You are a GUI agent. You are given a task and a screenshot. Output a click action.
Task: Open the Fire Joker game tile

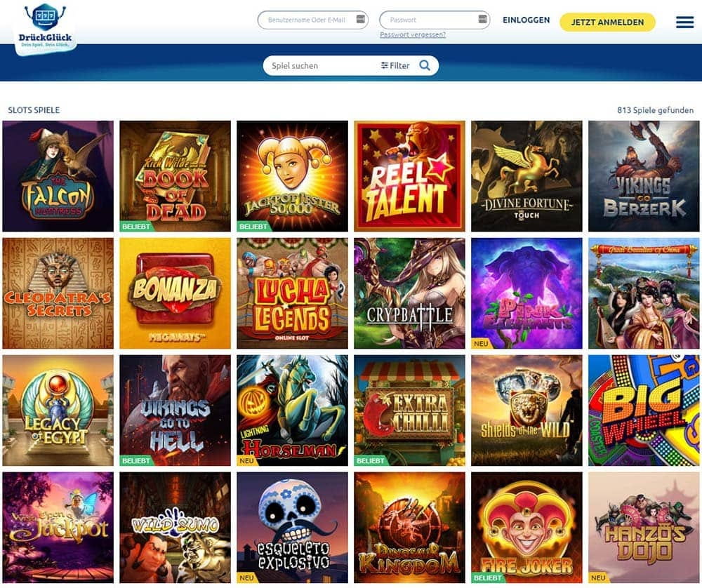[526, 528]
